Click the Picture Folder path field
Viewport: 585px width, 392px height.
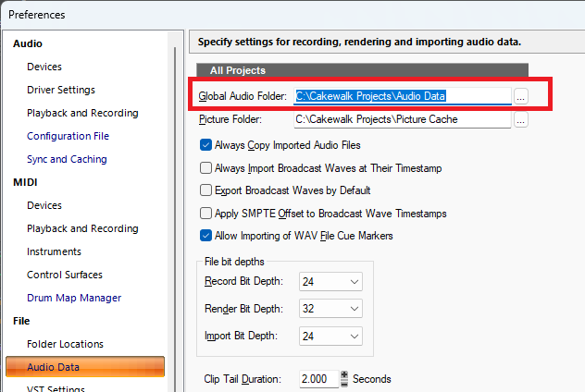coord(403,119)
